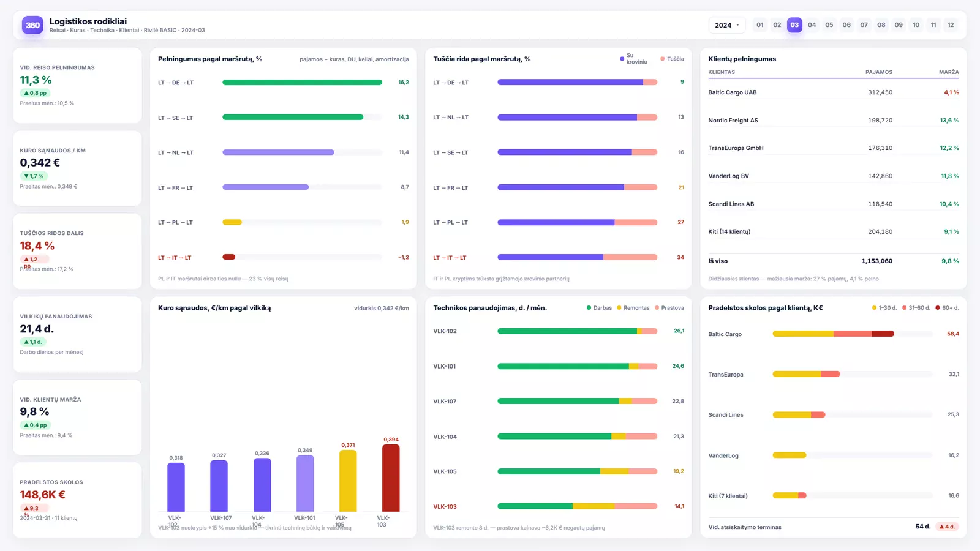Click the 'Remontas' legend dot
This screenshot has width=980, height=551.
[619, 308]
